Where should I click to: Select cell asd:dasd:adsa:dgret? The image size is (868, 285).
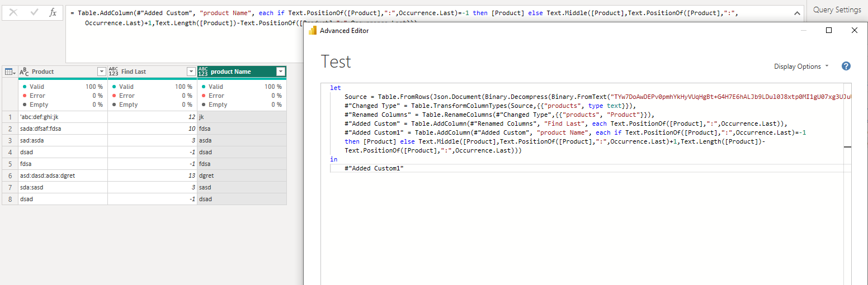(63, 175)
